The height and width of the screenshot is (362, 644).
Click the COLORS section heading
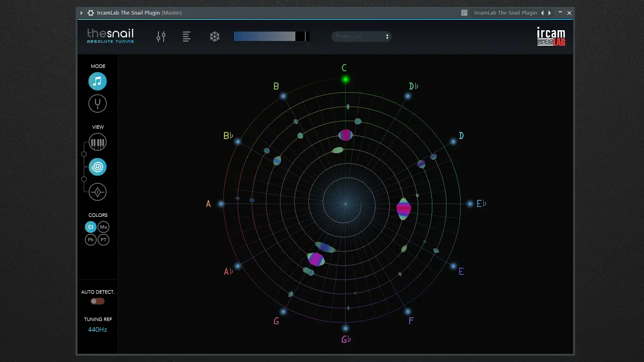(x=98, y=215)
